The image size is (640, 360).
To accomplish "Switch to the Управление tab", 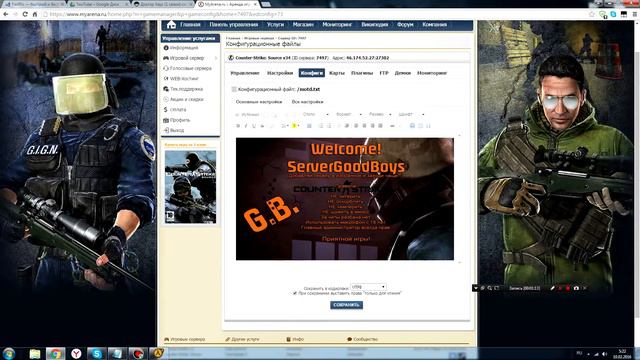I will [x=245, y=73].
